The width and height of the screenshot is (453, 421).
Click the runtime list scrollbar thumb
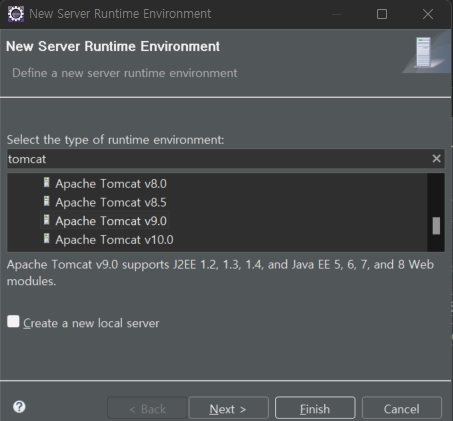436,226
